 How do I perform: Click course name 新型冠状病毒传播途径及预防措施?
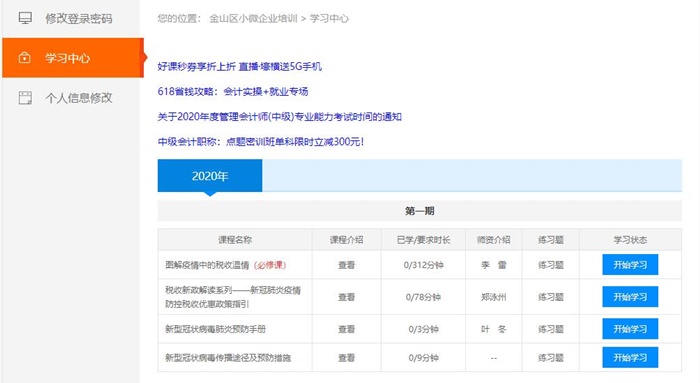[x=228, y=358]
